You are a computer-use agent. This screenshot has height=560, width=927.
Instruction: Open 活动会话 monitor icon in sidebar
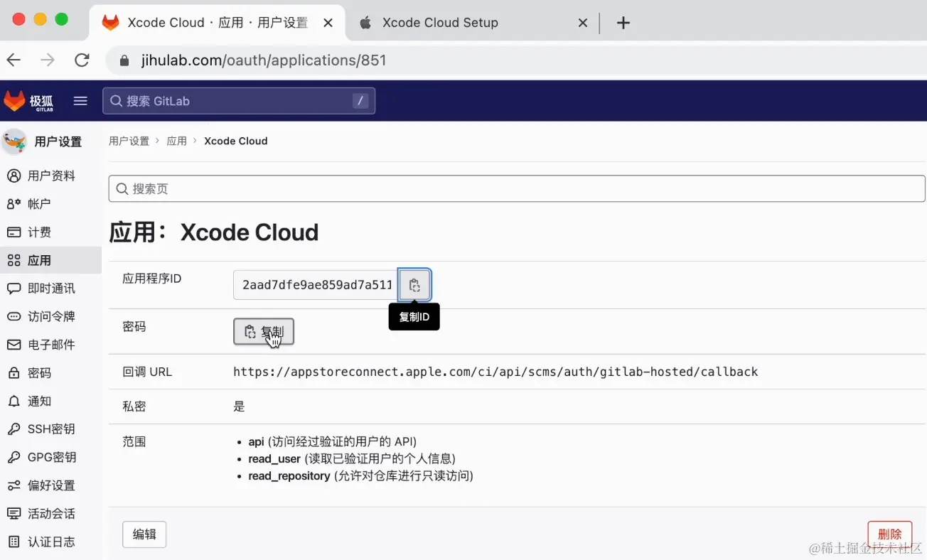coord(14,514)
